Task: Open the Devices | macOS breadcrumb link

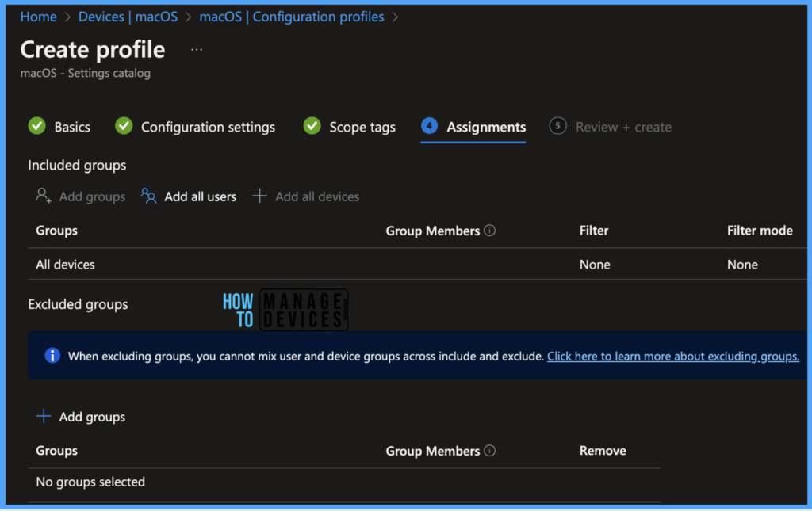Action: pos(128,17)
